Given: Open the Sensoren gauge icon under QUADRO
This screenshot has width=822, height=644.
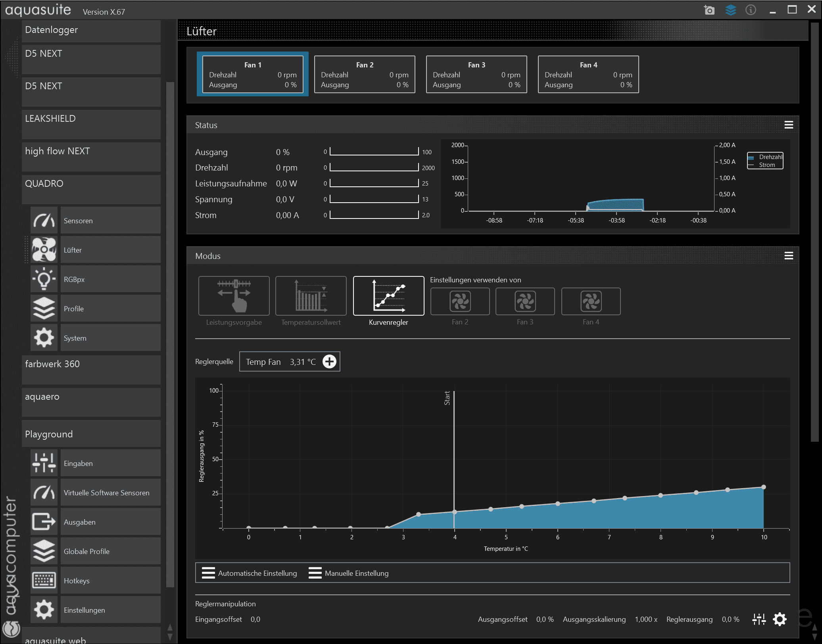Looking at the screenshot, I should 44,220.
